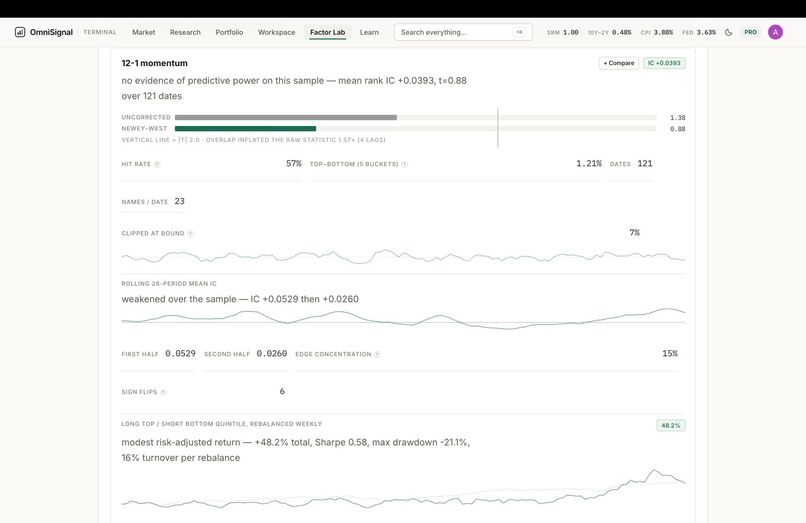
Task: Click the edge concentration 15% value
Action: click(x=670, y=353)
